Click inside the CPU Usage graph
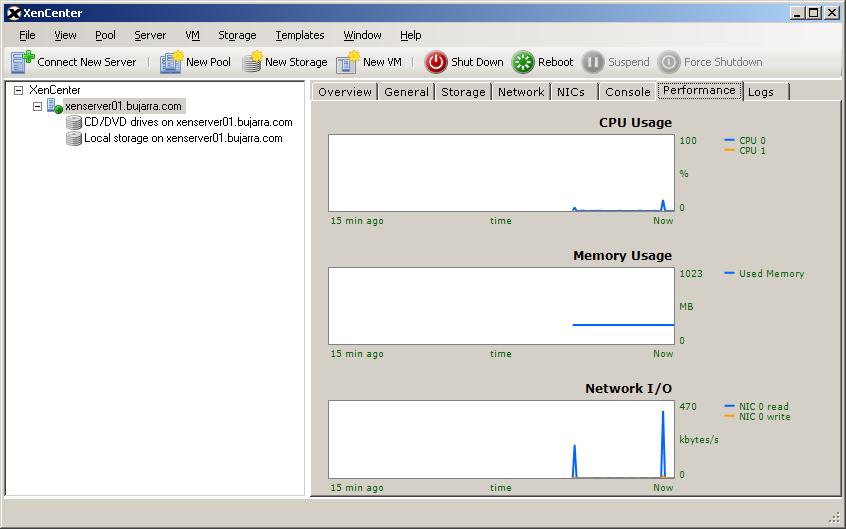This screenshot has height=529, width=846. [501, 173]
